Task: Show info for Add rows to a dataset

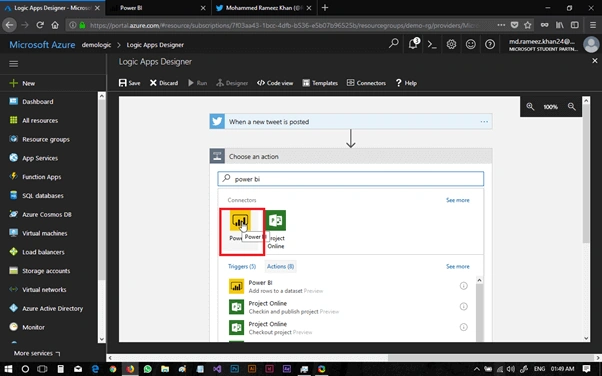Action: pyautogui.click(x=464, y=286)
